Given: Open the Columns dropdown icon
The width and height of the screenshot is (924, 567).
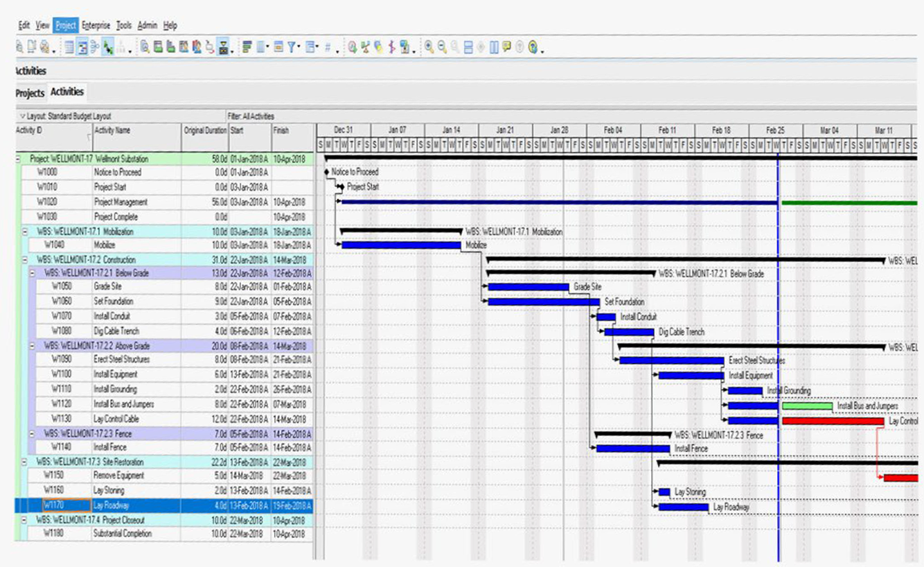Looking at the screenshot, I should (x=263, y=48).
